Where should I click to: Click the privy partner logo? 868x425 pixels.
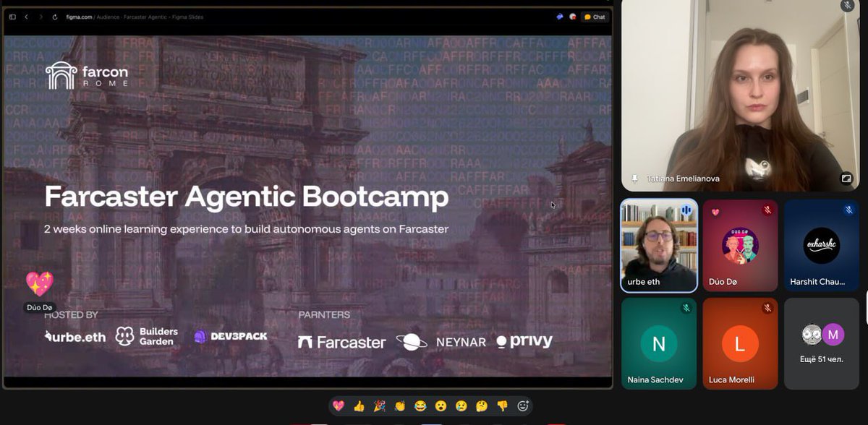[524, 342]
